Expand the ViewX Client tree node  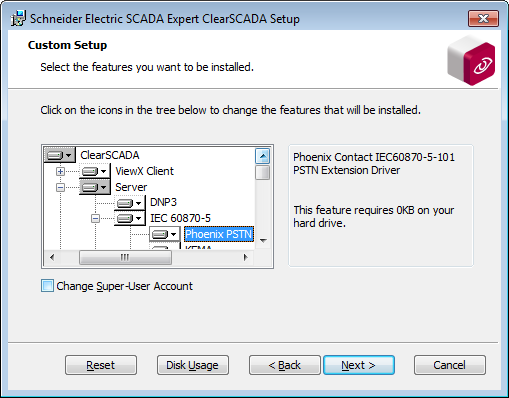[x=60, y=171]
